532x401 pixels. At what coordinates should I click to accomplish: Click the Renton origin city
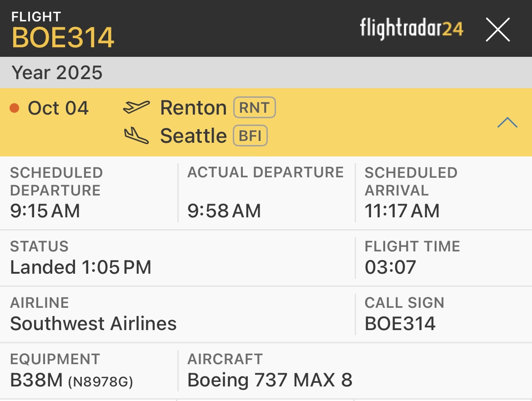point(193,108)
